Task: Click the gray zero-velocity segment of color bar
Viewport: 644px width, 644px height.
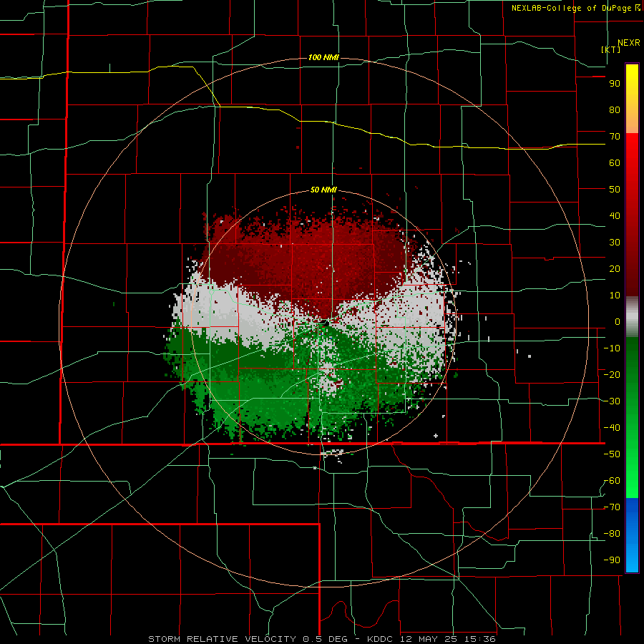Action: click(632, 317)
